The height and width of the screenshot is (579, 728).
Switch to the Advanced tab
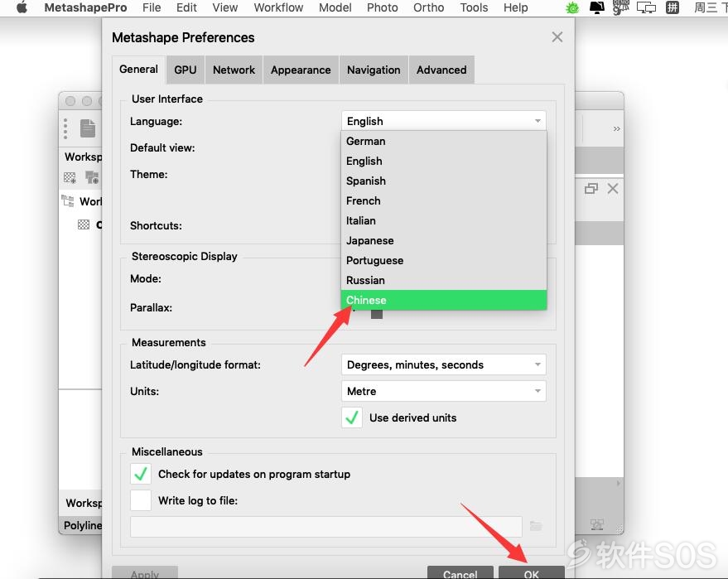(441, 70)
